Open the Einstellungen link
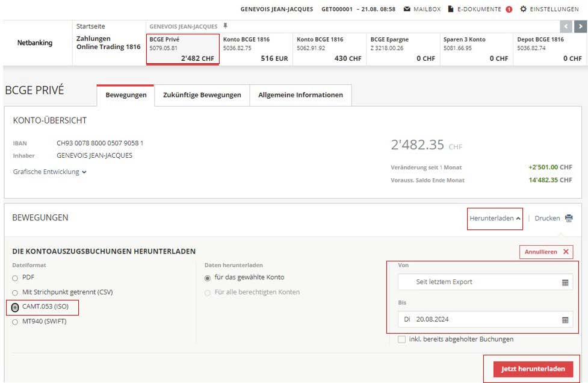Viewport: 588px width, 383px height. tap(554, 9)
